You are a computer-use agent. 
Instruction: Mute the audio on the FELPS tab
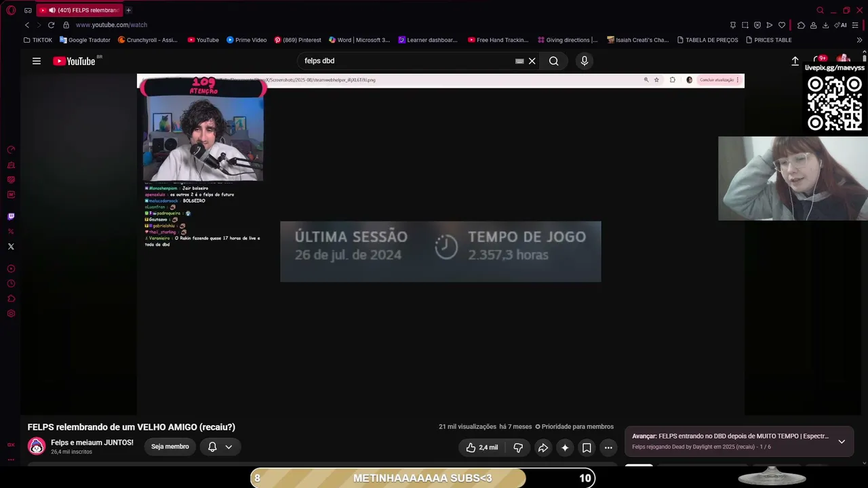coord(52,10)
